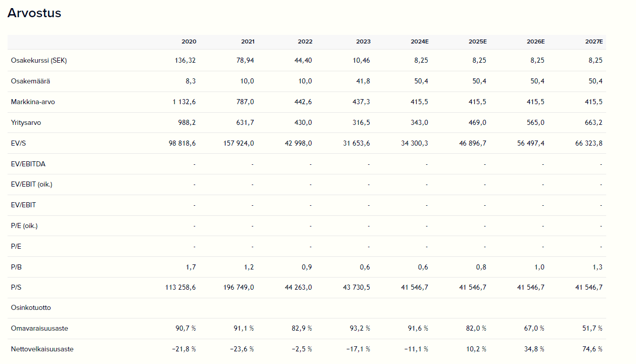The height and width of the screenshot is (364, 636).
Task: Click the Arvostus heading
Action: click(34, 13)
